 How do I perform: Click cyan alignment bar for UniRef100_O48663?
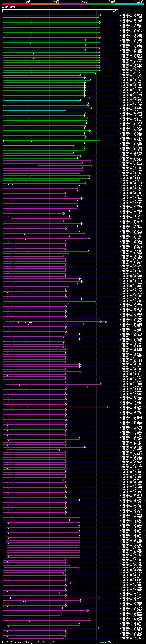[x=52, y=15]
